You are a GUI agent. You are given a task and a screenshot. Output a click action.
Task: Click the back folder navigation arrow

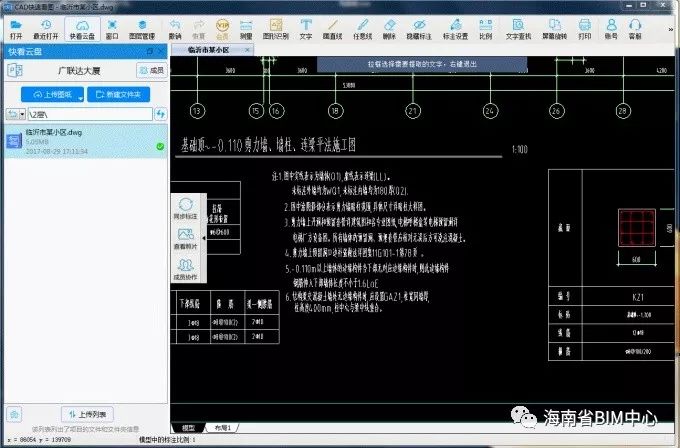point(13,114)
